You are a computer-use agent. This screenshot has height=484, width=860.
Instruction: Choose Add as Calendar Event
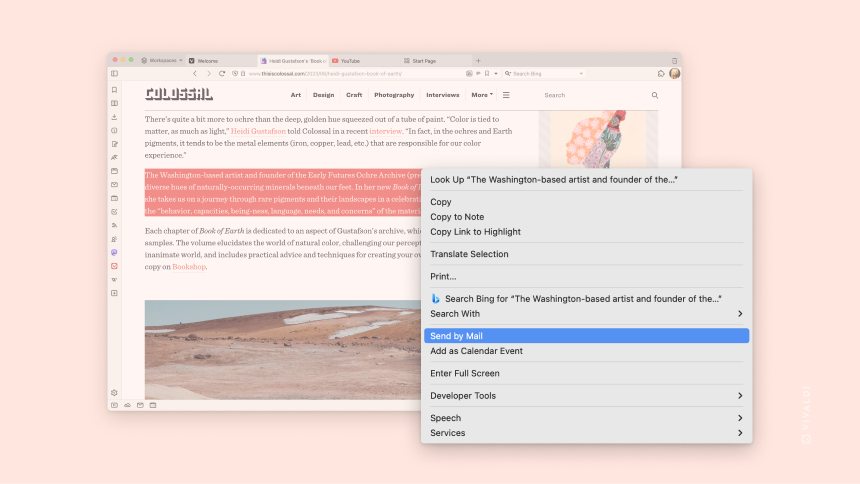586,351
